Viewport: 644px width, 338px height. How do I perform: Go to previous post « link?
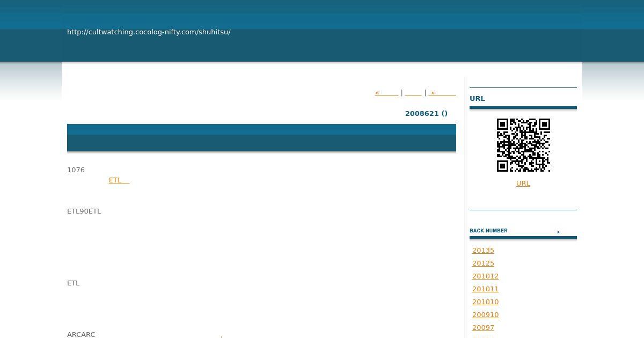386,93
